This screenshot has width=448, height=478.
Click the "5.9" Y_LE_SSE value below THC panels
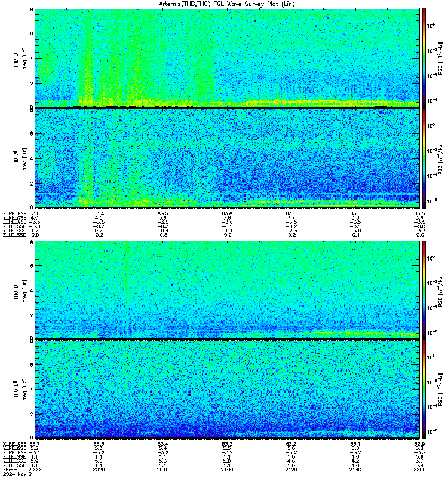coord(35,461)
